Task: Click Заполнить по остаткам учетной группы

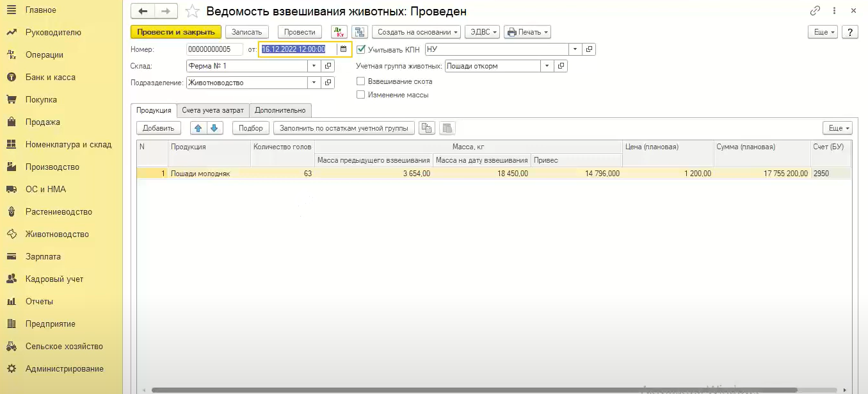Action: click(344, 128)
